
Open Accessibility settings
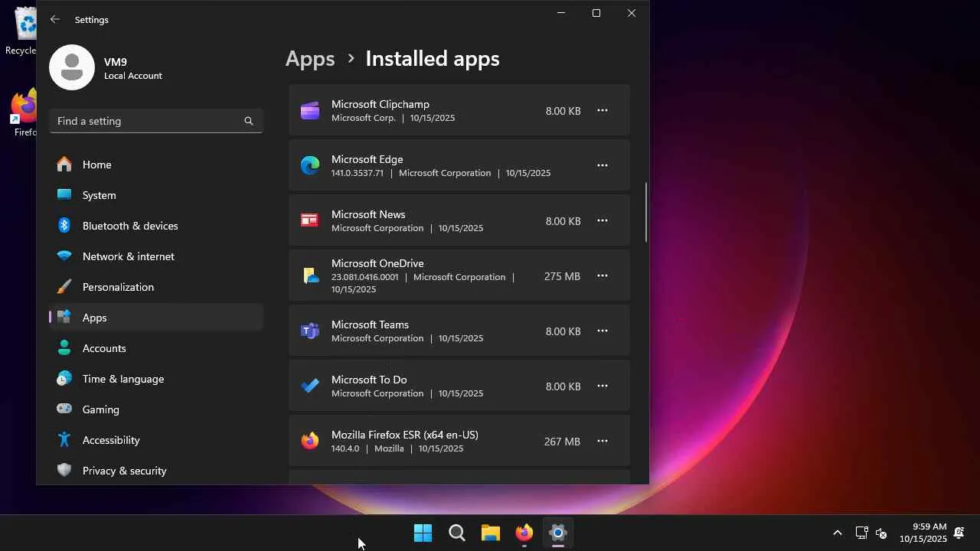tap(156, 440)
